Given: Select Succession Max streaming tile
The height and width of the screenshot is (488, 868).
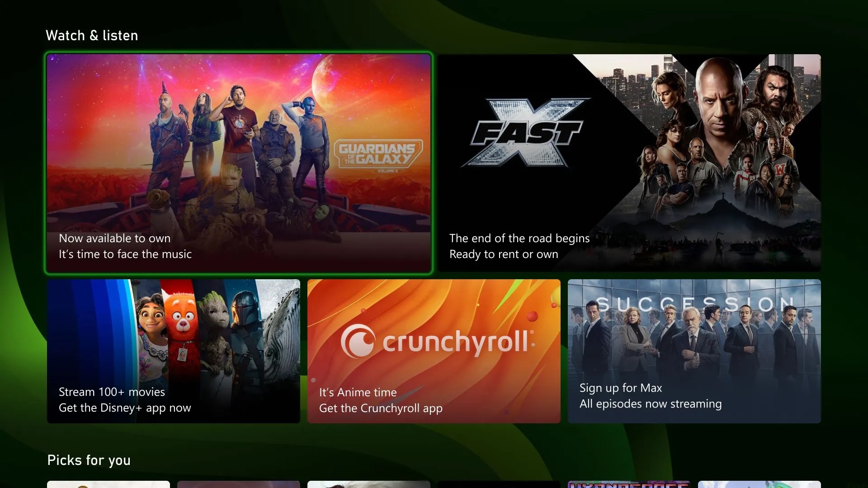Looking at the screenshot, I should [x=694, y=352].
